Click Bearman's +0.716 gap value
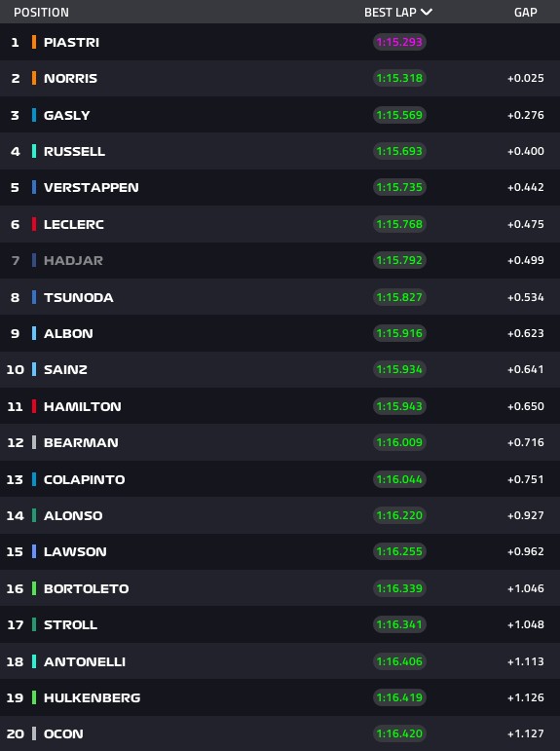The height and width of the screenshot is (751, 560). [x=526, y=442]
